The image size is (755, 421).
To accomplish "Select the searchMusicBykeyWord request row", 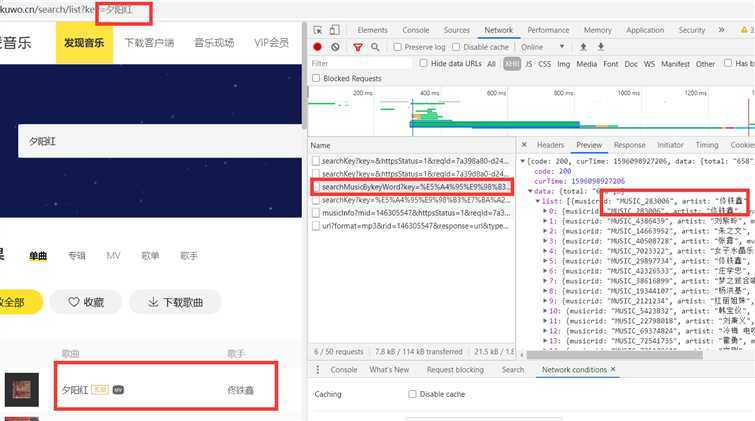I will pyautogui.click(x=412, y=187).
